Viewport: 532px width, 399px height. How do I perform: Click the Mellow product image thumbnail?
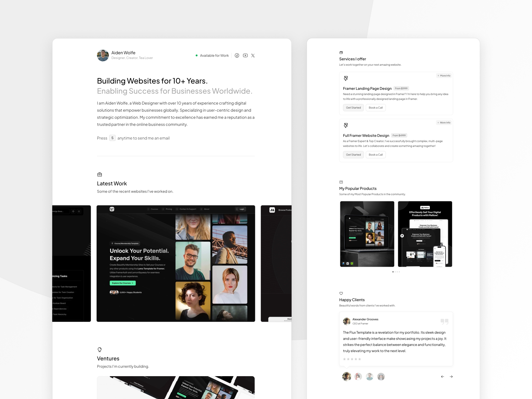424,233
